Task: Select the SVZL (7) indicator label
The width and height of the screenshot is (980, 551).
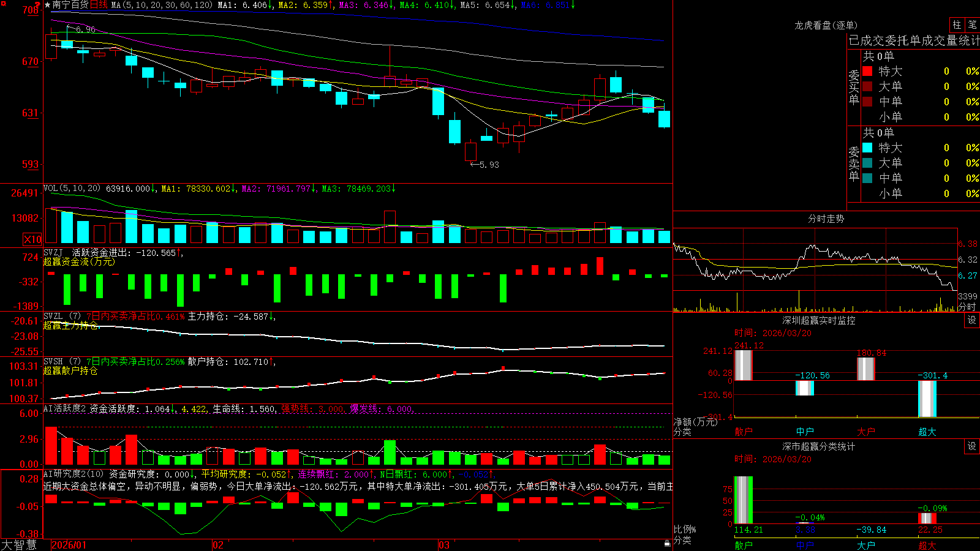Action: [62, 317]
